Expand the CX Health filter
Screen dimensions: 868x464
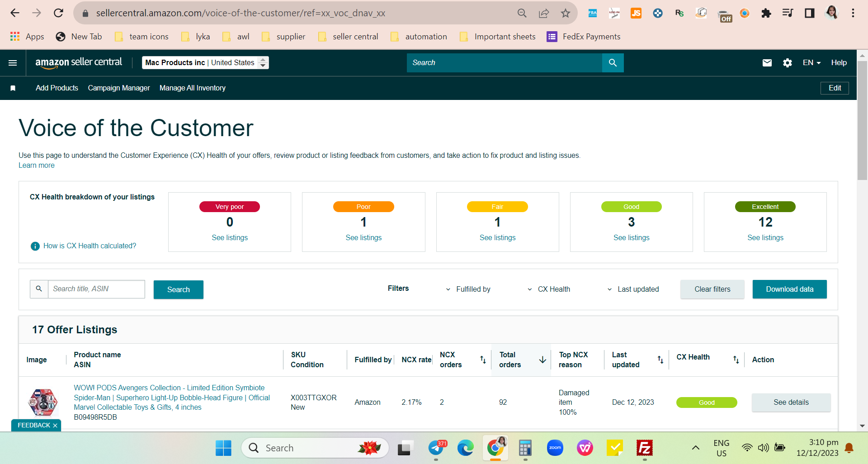click(549, 289)
